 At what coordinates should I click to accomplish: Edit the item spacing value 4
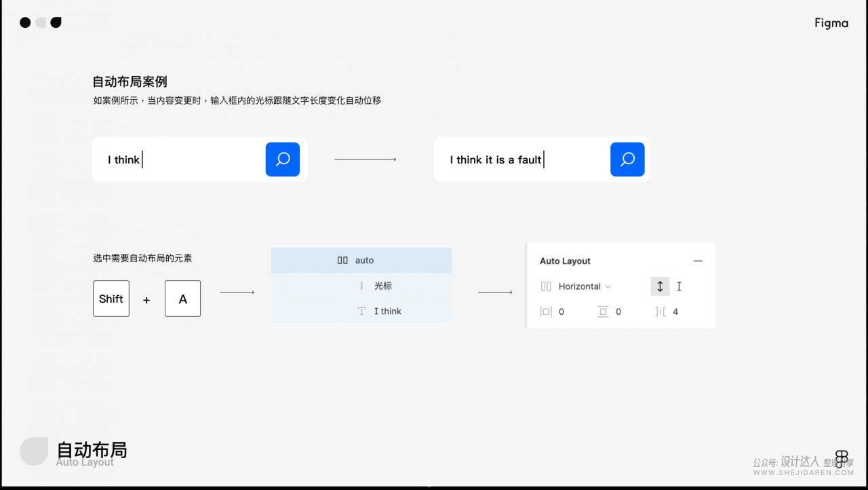[x=675, y=312]
